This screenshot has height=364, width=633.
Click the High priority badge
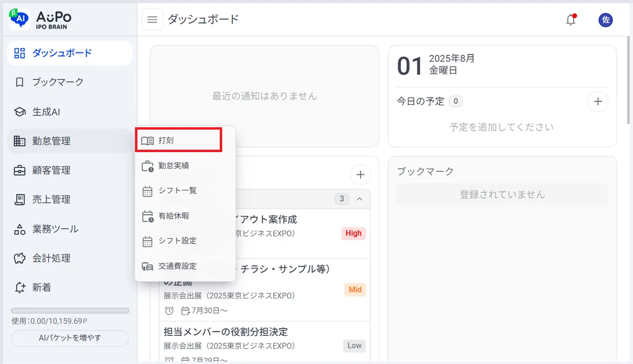click(x=354, y=234)
